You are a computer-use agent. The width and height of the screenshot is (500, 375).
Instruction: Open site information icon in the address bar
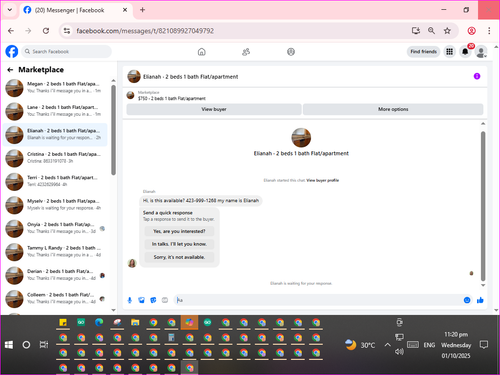(67, 31)
